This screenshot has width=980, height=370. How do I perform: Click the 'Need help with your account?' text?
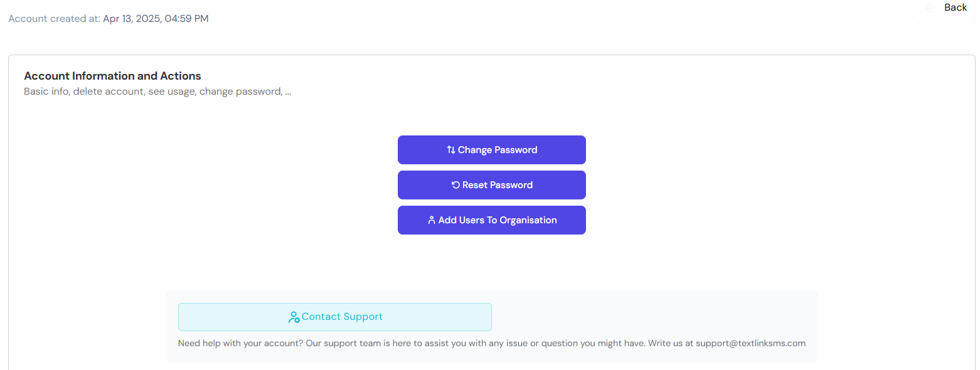[241, 343]
